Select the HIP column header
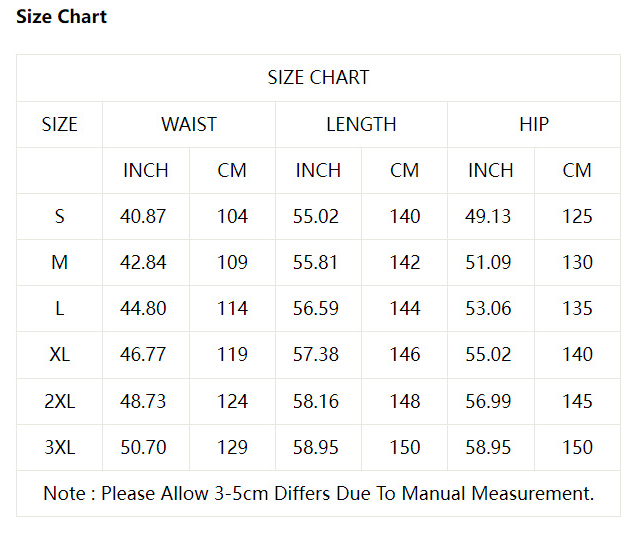This screenshot has width=637, height=537. click(534, 125)
